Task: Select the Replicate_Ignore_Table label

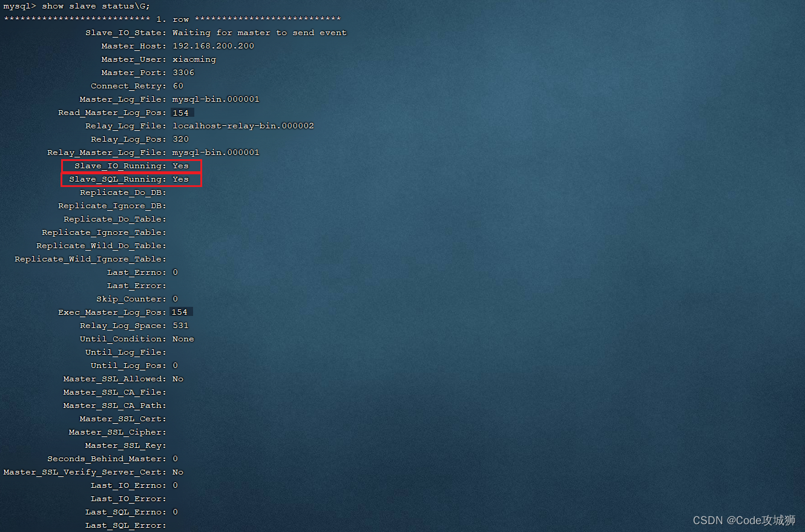Action: pos(104,232)
